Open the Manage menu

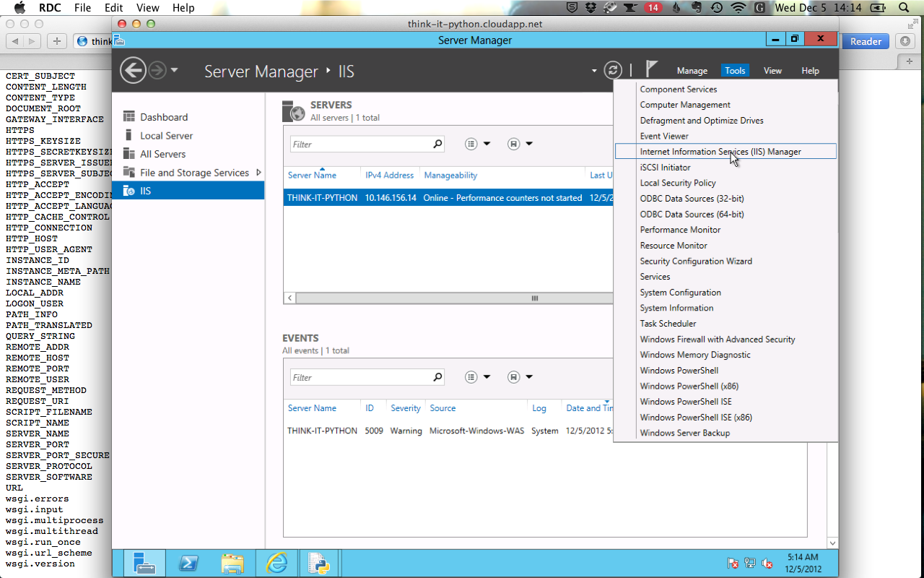[692, 71]
